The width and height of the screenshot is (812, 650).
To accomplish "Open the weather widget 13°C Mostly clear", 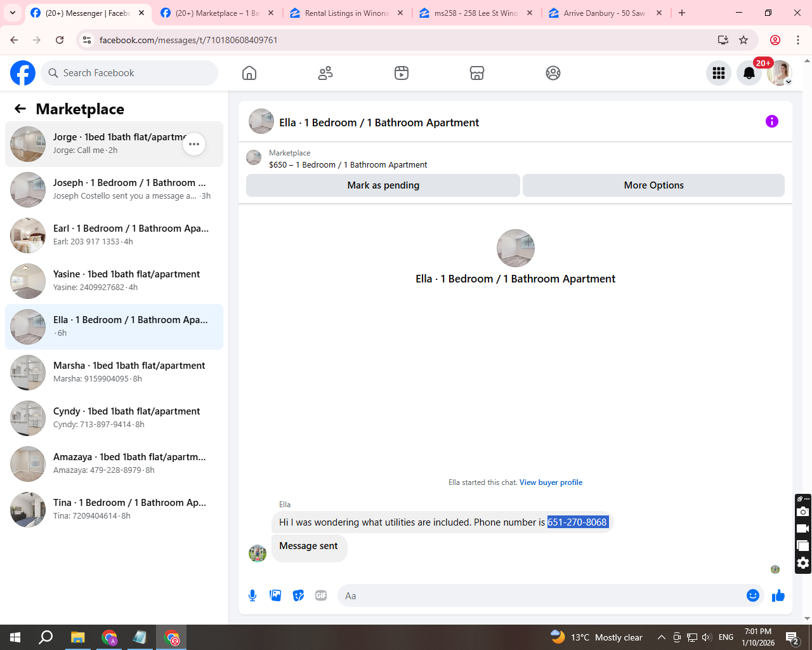I will click(x=596, y=637).
